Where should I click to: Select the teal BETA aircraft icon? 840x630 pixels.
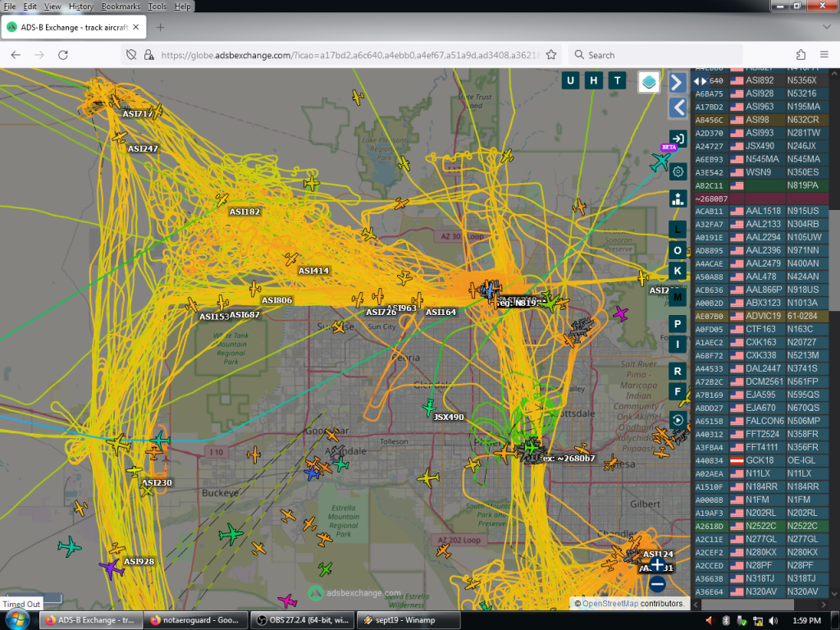[661, 161]
